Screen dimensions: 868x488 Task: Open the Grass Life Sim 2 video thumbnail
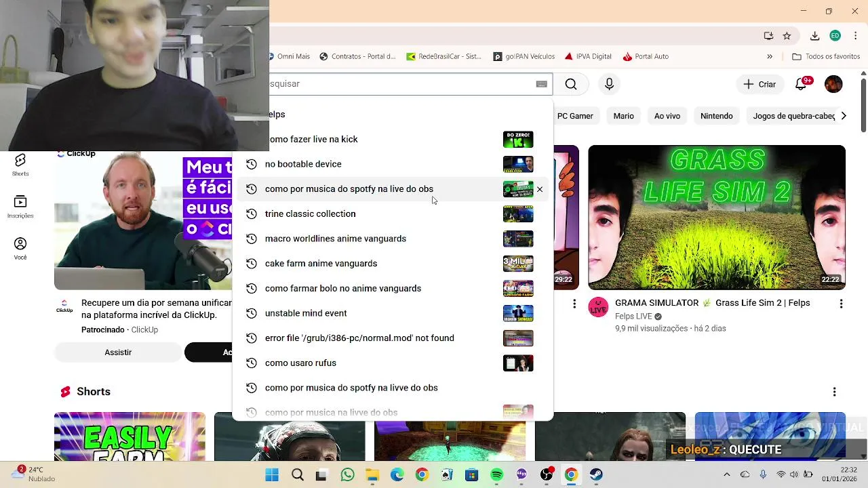(717, 218)
